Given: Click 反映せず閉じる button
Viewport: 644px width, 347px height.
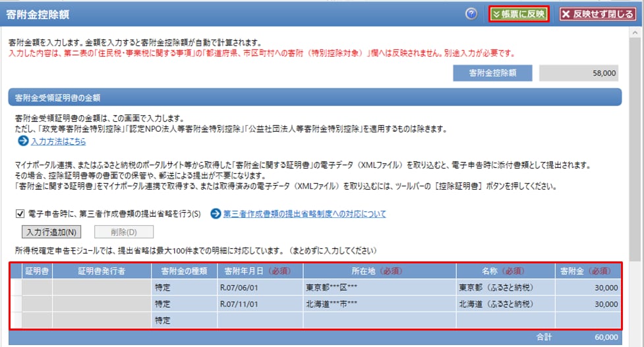Looking at the screenshot, I should point(597,14).
